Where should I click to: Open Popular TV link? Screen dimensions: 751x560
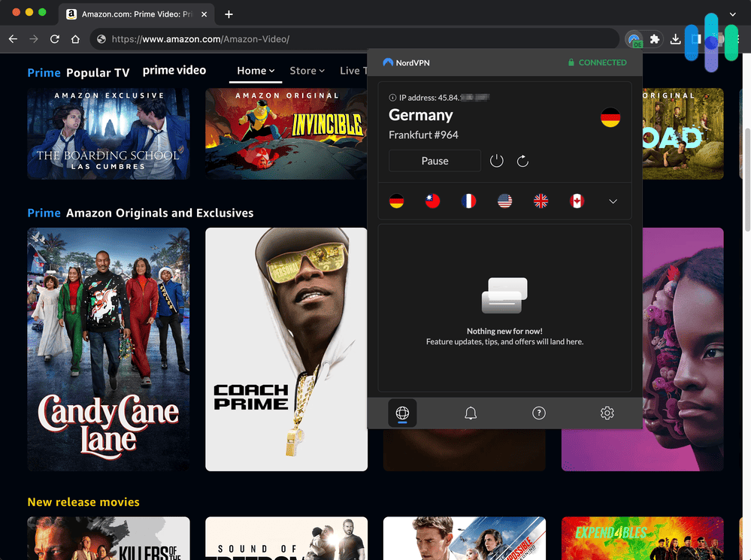tap(98, 72)
